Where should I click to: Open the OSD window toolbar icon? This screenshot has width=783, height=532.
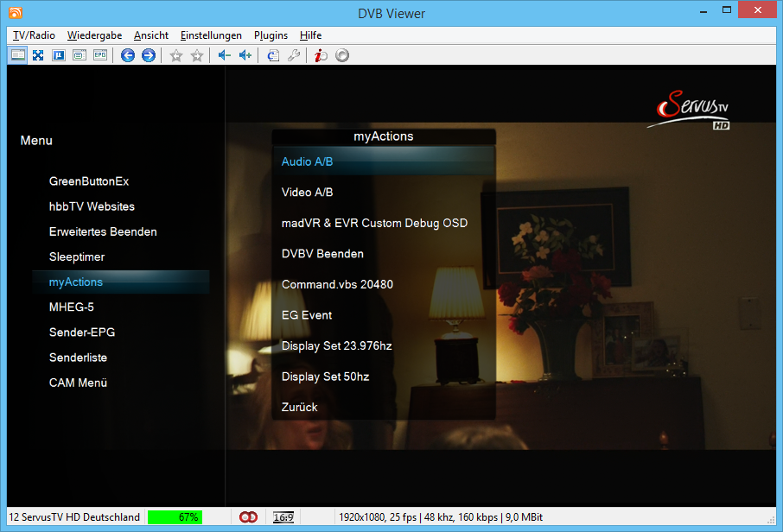point(80,55)
